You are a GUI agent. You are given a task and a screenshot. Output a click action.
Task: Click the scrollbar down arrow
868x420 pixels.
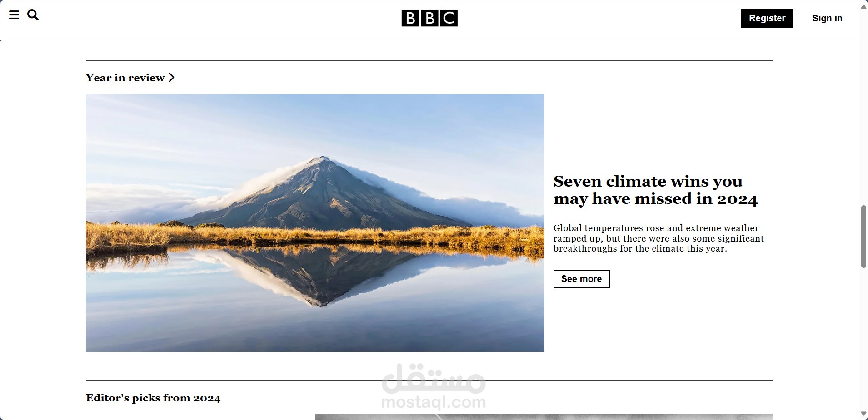863,414
